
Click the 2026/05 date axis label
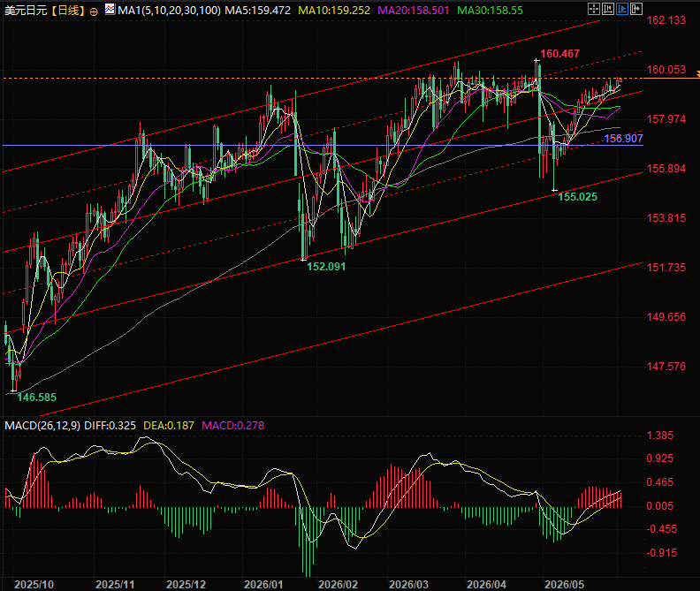[x=564, y=584]
